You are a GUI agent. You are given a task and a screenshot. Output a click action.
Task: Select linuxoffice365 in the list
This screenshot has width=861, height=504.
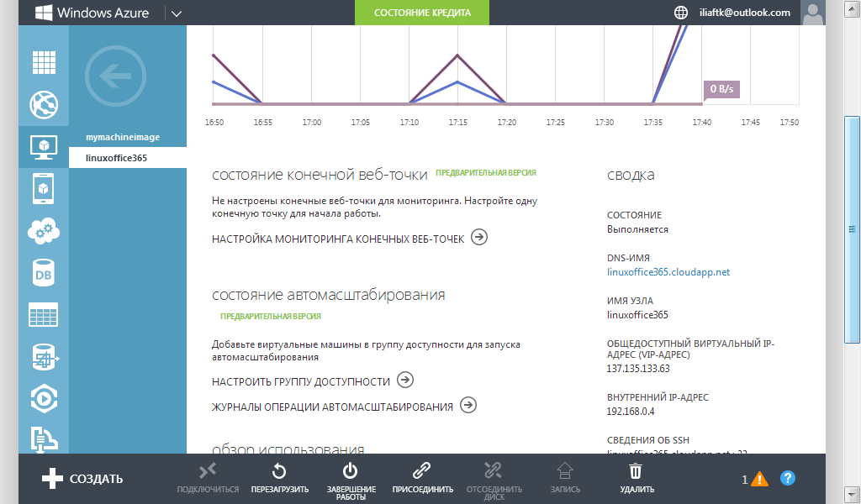click(x=128, y=158)
